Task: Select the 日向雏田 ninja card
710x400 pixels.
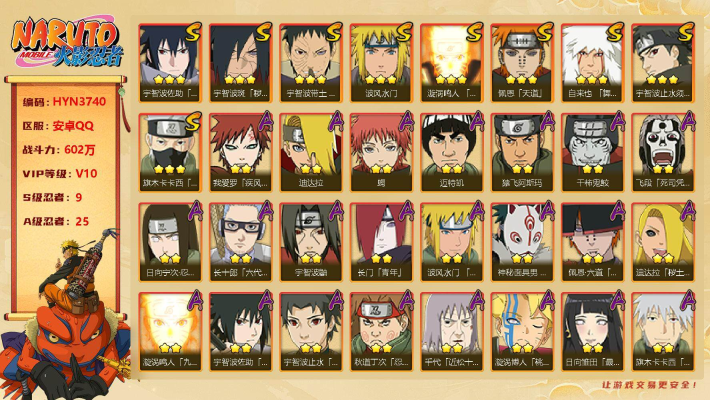Action: (592, 332)
